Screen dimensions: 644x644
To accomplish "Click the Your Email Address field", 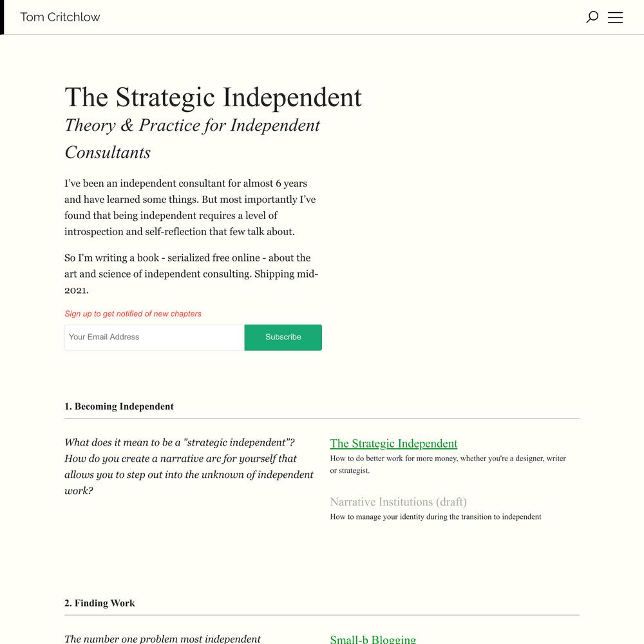I will point(155,337).
